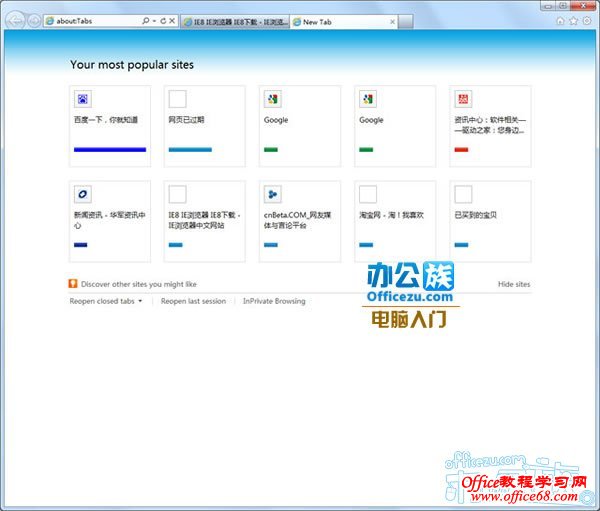The width and height of the screenshot is (600, 511).
Task: Click the browser Forward arrow button
Action: click(x=34, y=21)
